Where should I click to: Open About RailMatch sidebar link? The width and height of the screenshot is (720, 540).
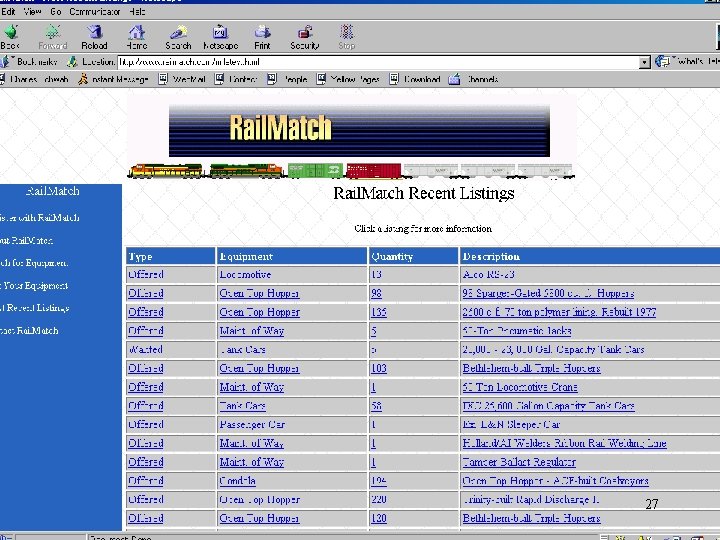26,240
